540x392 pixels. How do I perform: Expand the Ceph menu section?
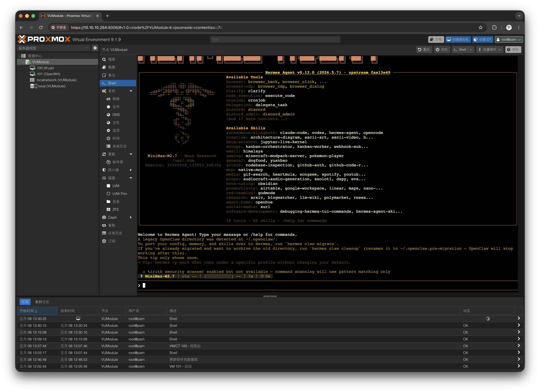tap(131, 217)
